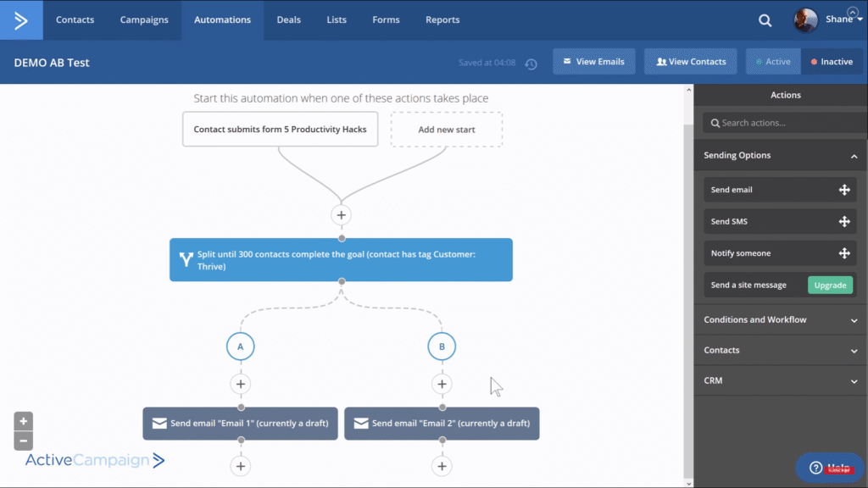Open search using the magnifier icon

[765, 19]
